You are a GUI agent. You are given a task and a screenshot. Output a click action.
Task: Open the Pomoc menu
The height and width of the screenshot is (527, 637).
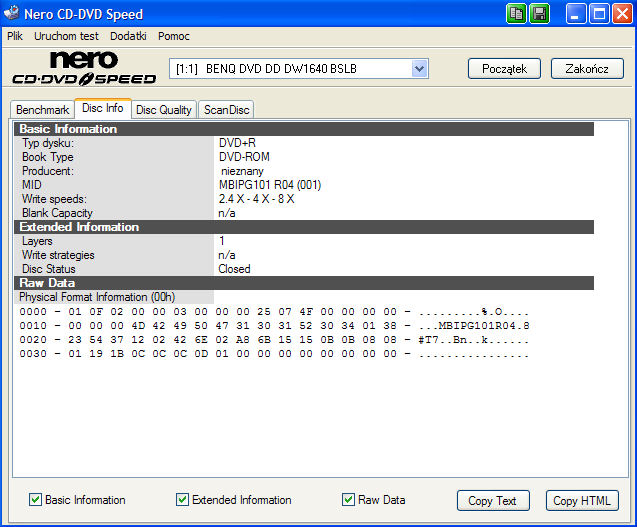pos(174,36)
